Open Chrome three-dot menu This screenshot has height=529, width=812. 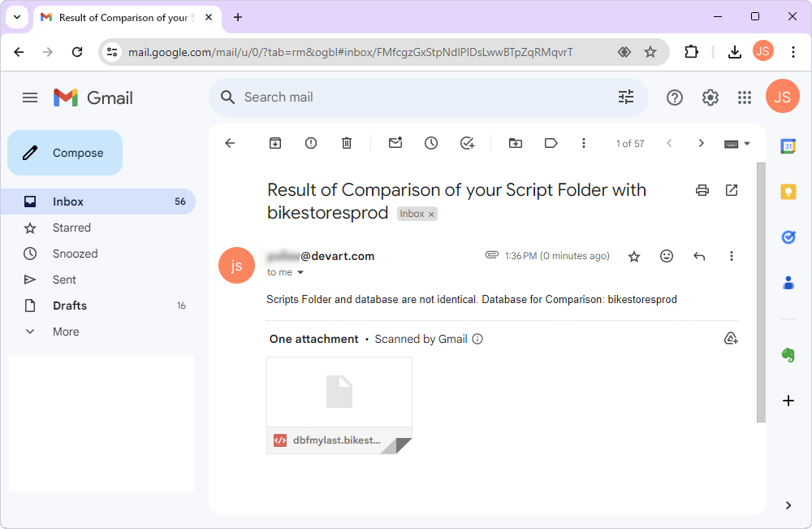[x=793, y=52]
